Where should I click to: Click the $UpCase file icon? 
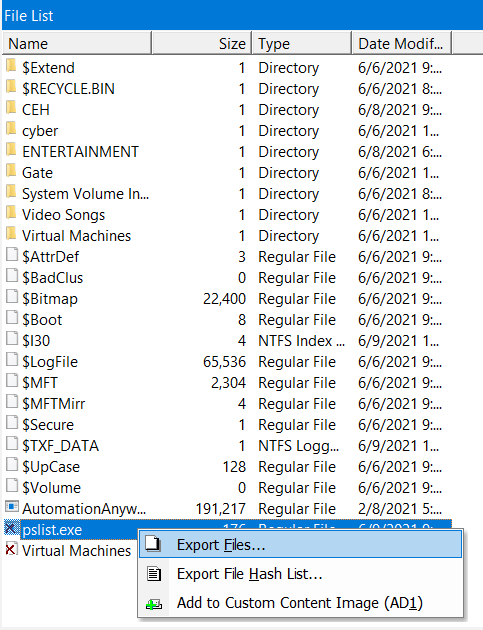click(x=12, y=465)
